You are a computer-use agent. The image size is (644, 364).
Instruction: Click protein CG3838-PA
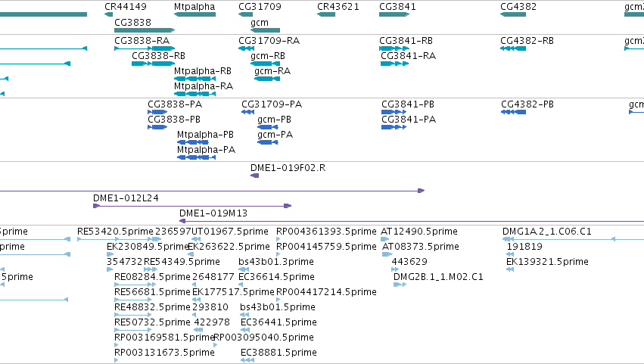(175, 104)
